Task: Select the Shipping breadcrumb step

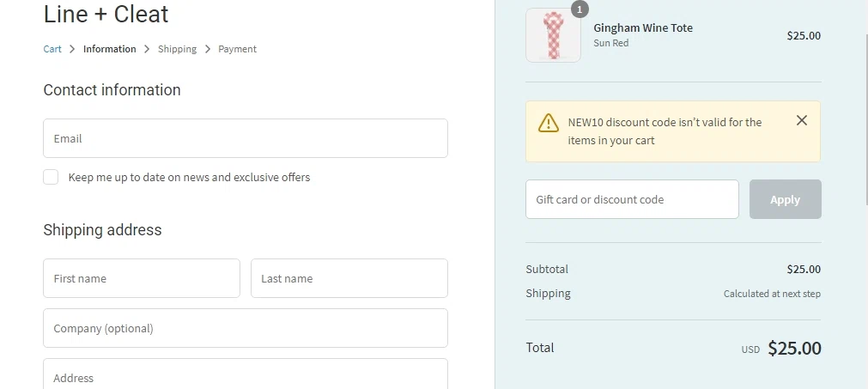Action: pos(177,49)
